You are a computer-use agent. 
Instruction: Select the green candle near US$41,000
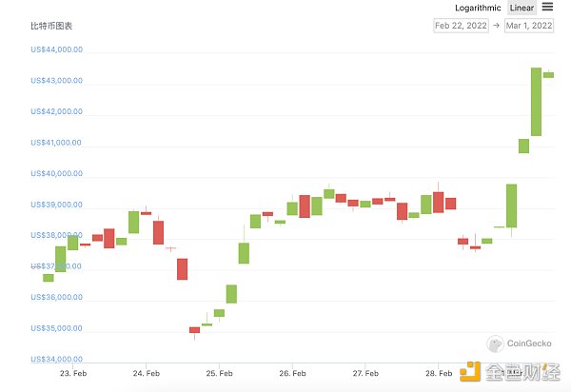click(x=523, y=146)
